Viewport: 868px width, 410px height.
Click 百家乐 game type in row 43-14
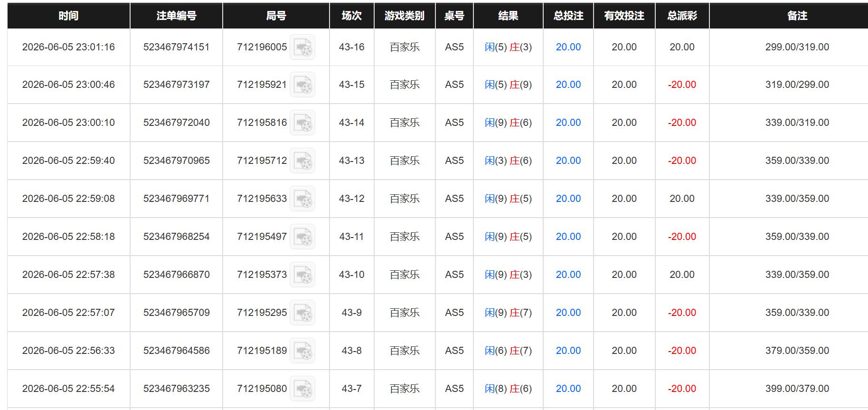[405, 123]
